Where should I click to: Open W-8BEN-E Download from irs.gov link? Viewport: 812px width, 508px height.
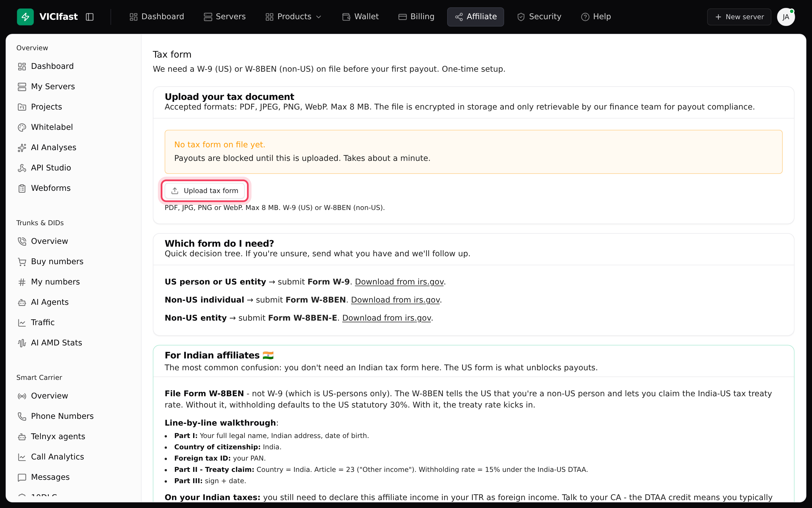point(387,318)
